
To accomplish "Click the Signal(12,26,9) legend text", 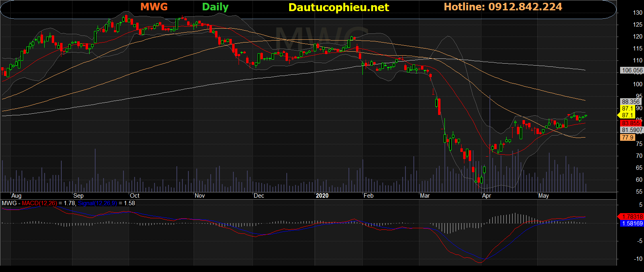I will pos(98,203).
